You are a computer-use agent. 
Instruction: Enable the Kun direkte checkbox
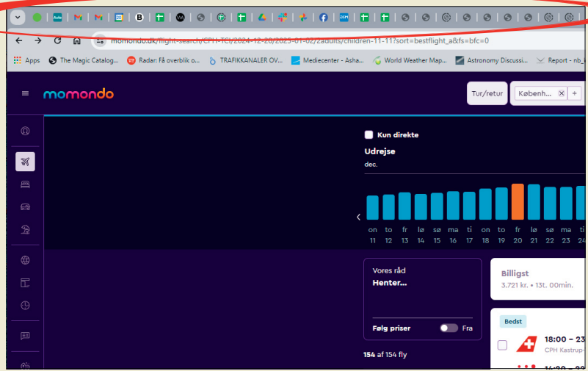point(369,135)
